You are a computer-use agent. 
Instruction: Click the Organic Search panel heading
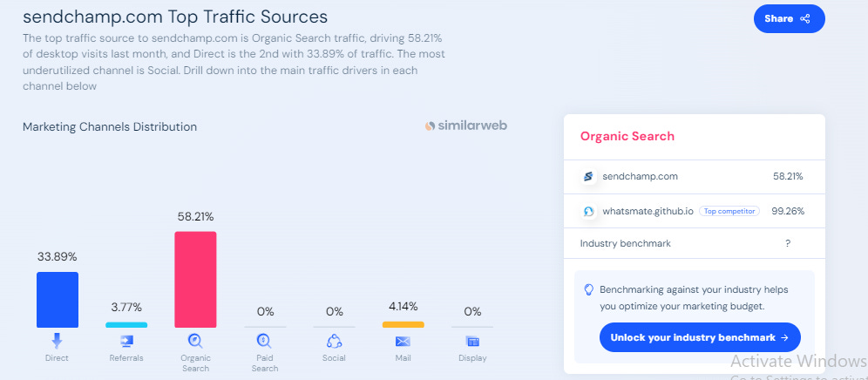pyautogui.click(x=627, y=136)
